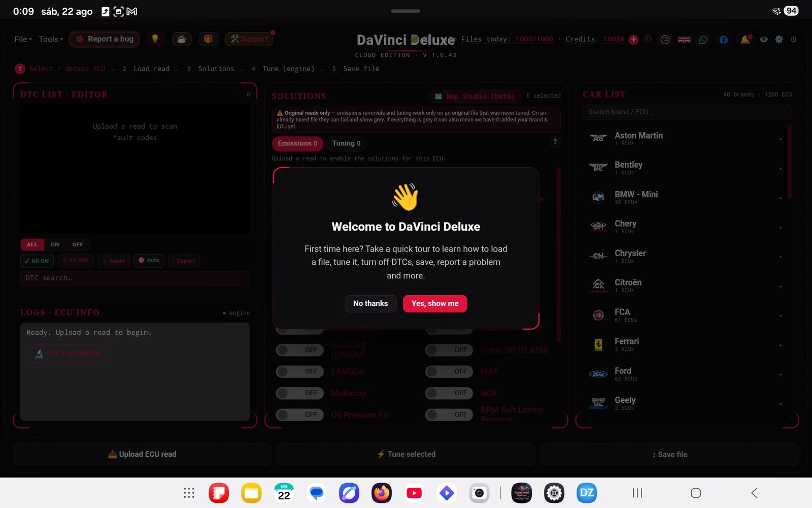The height and width of the screenshot is (508, 812).
Task: Toggle the RPM Soft Limiter Removal switch
Action: (449, 415)
